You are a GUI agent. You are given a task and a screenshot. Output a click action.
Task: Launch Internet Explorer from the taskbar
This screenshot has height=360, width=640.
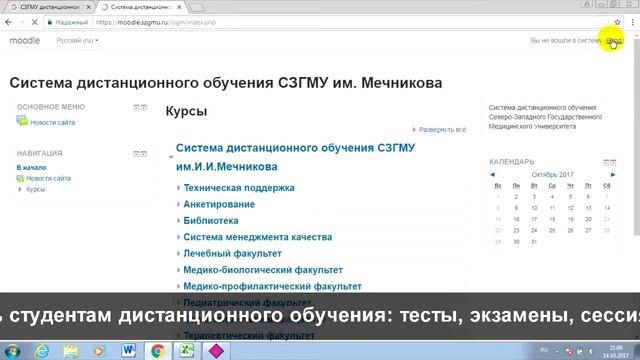pyautogui.click(x=42, y=351)
